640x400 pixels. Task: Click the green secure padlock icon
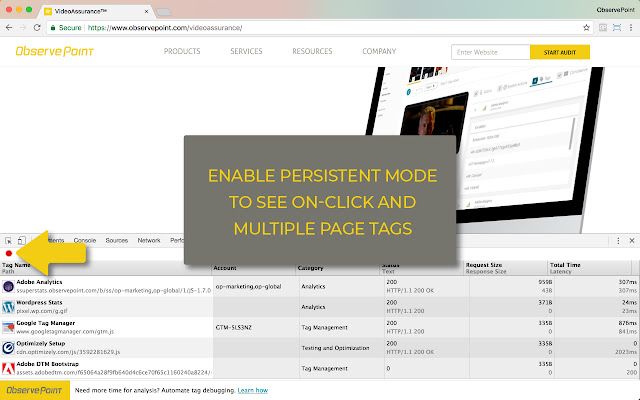coord(53,28)
